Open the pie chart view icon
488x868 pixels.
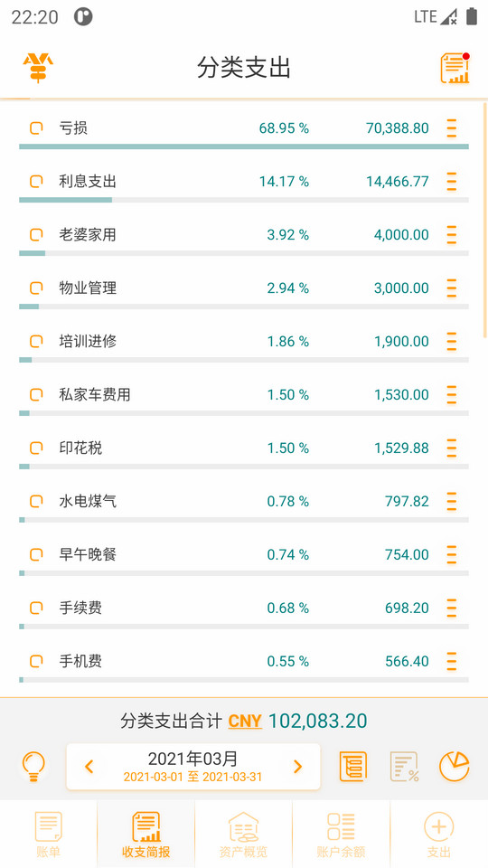point(454,767)
